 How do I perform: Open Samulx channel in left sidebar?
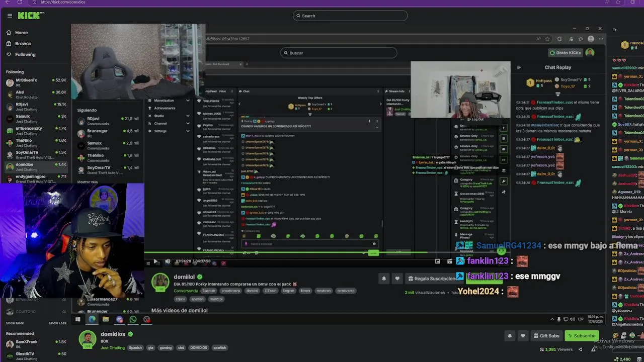coord(35,118)
